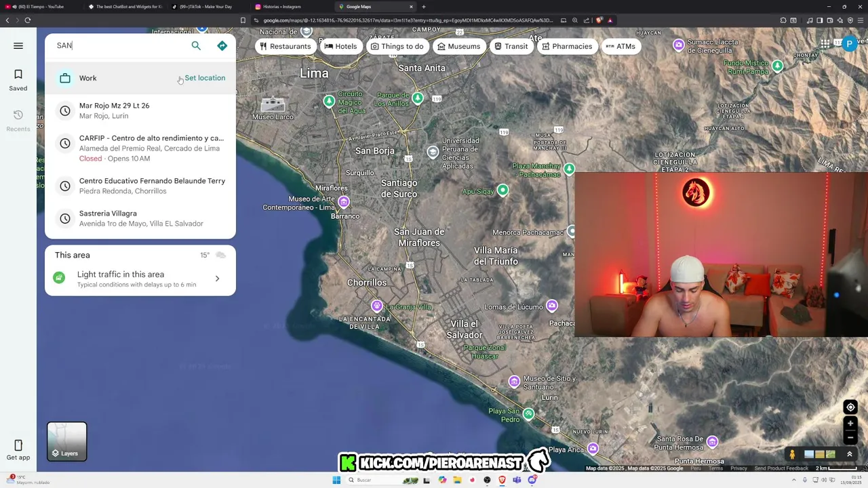
Task: Click the green traffic status icon
Action: (x=59, y=278)
